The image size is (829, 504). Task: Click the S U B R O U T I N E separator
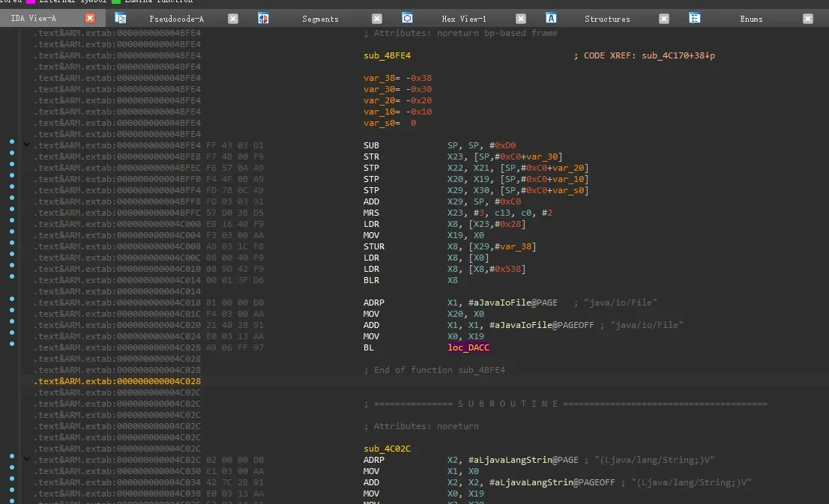tap(565, 404)
